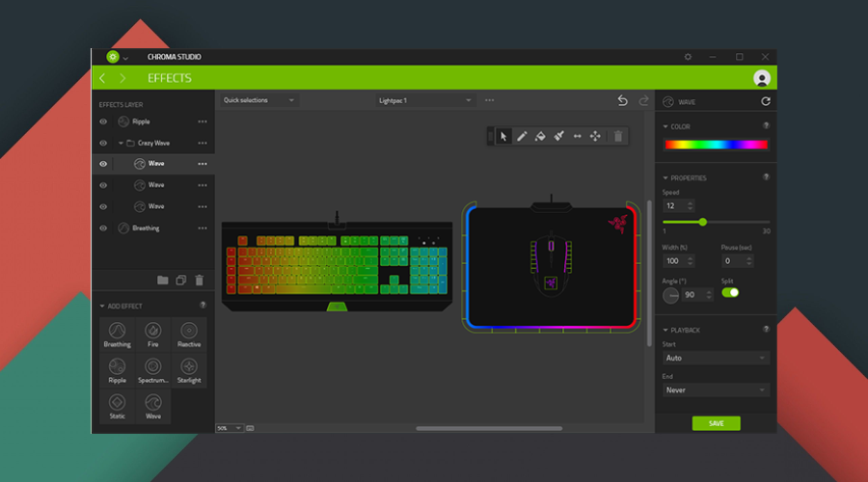868x482 pixels.
Task: Duplicate the selected effect layer
Action: [x=180, y=280]
